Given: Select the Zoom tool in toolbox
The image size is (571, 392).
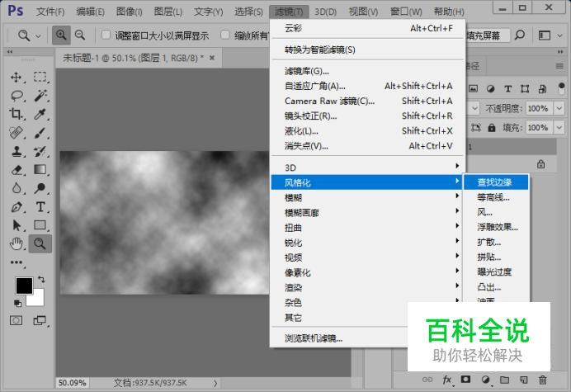Looking at the screenshot, I should tap(40, 243).
